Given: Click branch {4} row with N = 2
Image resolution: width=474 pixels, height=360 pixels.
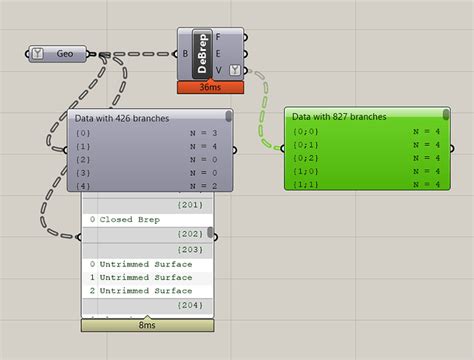Looking at the screenshot, I should pyautogui.click(x=147, y=186).
